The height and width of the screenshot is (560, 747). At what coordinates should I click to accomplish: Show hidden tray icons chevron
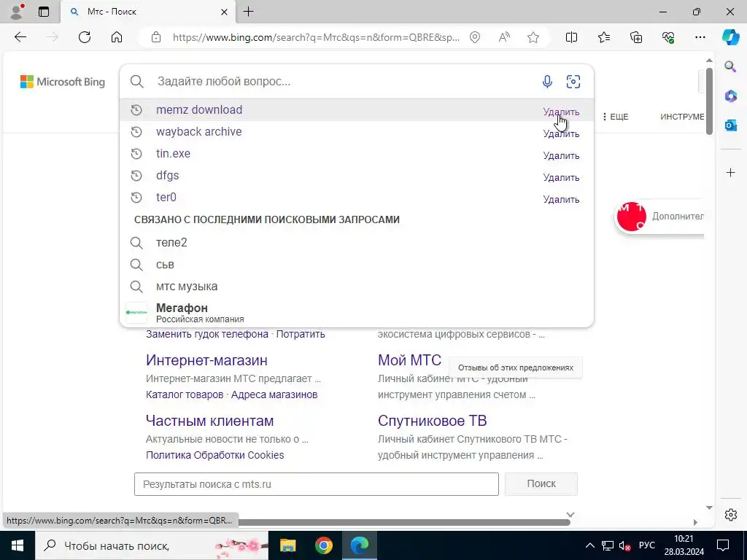589,545
